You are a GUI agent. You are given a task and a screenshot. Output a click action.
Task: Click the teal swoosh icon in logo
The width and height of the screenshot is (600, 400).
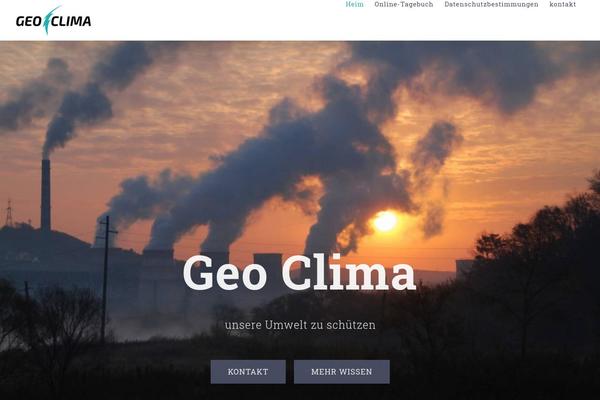[x=49, y=20]
